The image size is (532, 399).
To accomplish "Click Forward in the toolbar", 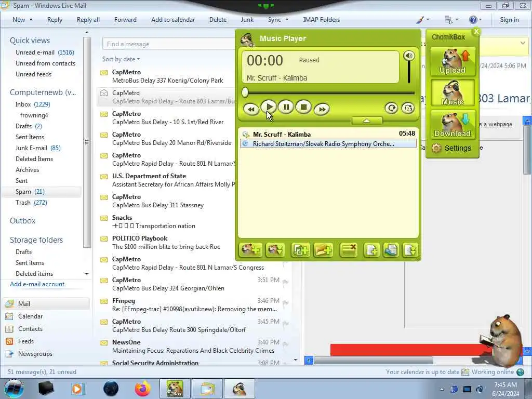I will point(125,20).
